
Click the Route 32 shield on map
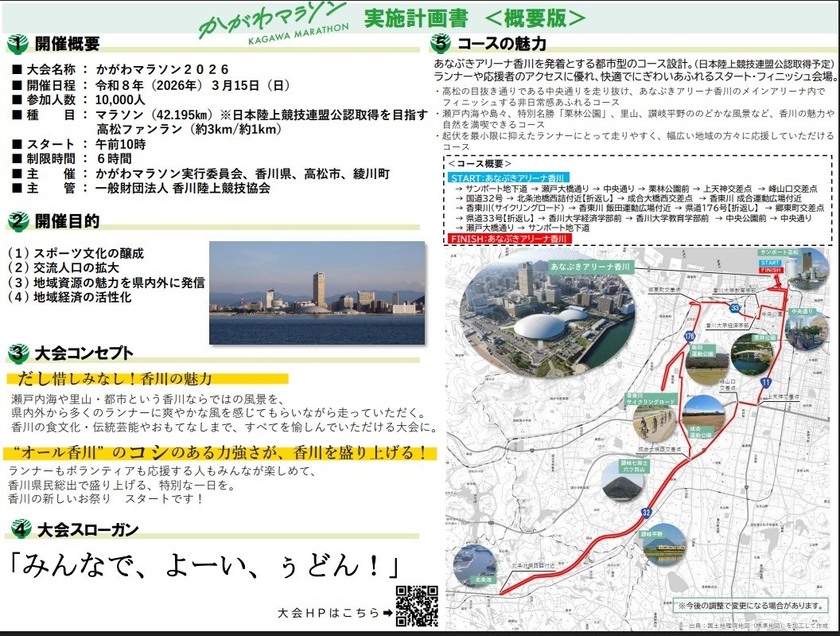coord(646,513)
